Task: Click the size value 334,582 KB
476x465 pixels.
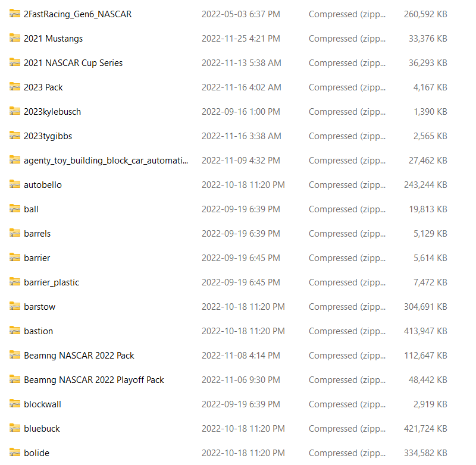Action: 425,453
